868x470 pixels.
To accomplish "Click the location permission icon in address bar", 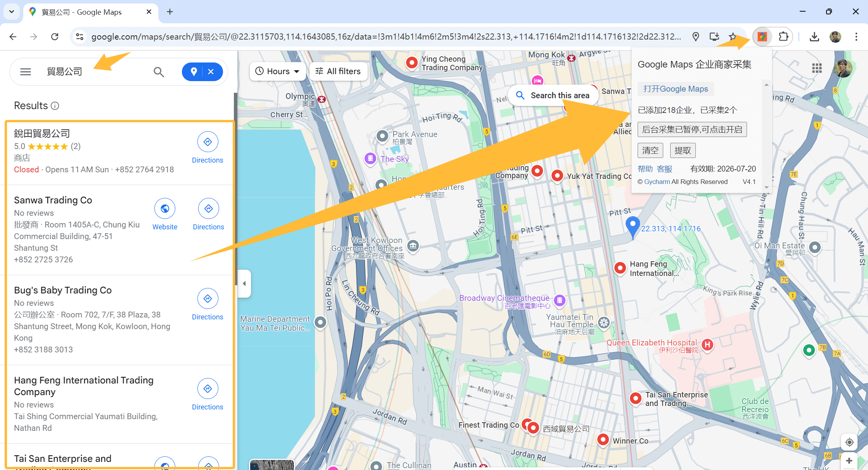I will click(x=696, y=37).
